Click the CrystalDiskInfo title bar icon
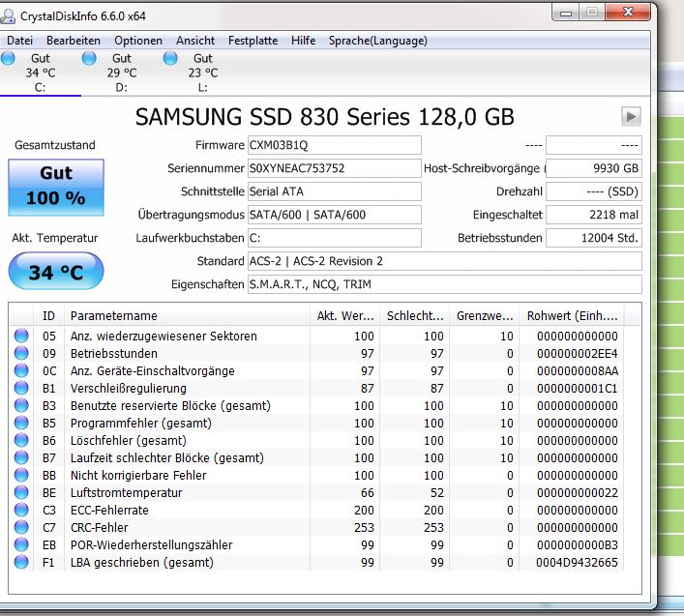Image resolution: width=684 pixels, height=616 pixels. tap(8, 16)
